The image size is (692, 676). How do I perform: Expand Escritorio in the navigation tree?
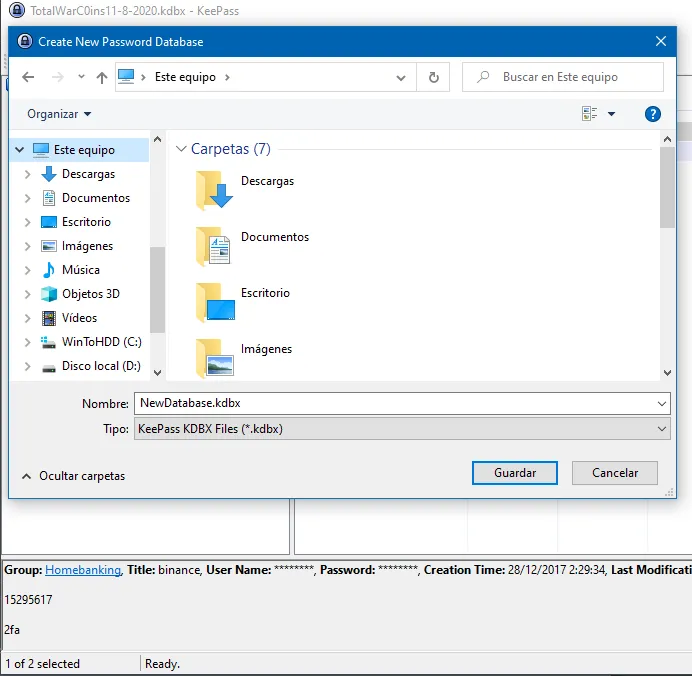pyautogui.click(x=27, y=222)
